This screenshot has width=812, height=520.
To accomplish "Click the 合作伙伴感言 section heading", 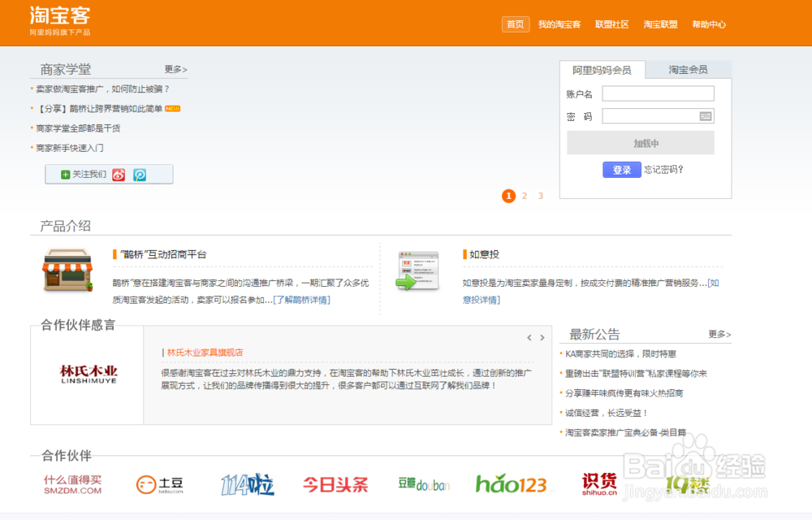I will pos(78,325).
